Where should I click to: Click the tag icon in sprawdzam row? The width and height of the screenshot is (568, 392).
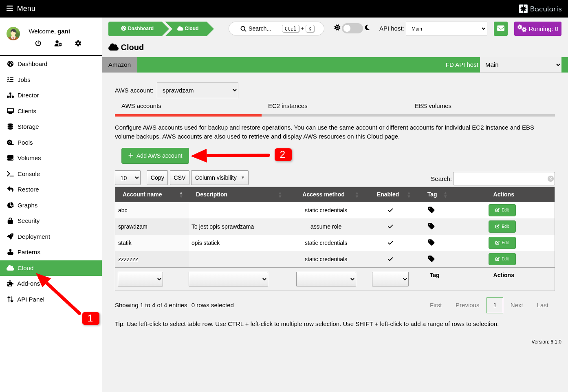click(432, 226)
